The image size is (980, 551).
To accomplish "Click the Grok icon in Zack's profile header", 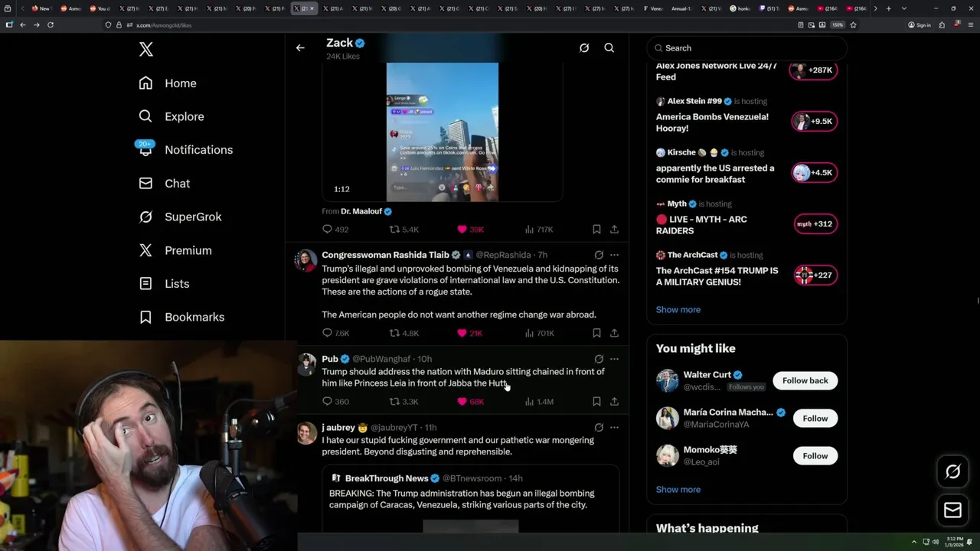I will coord(584,47).
